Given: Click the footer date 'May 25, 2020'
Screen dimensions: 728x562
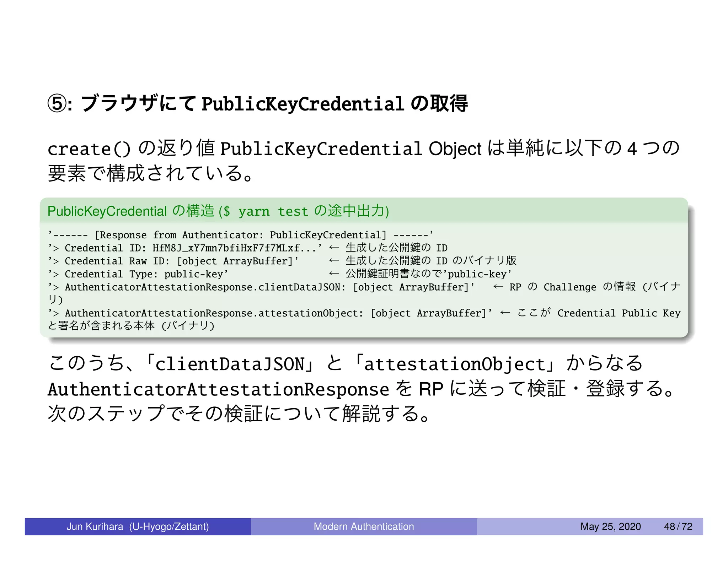Looking at the screenshot, I should (610, 526).
